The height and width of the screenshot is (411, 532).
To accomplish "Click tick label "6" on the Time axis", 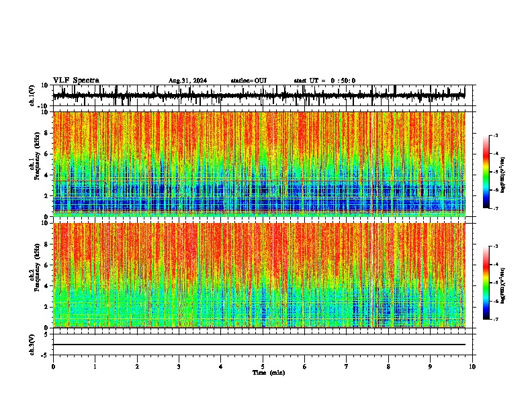I will coord(305,367).
